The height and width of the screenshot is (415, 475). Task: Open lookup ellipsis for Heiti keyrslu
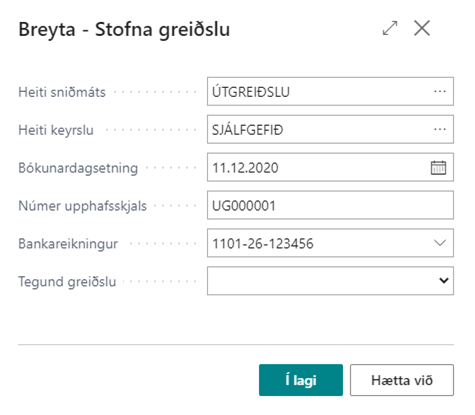pyautogui.click(x=440, y=129)
